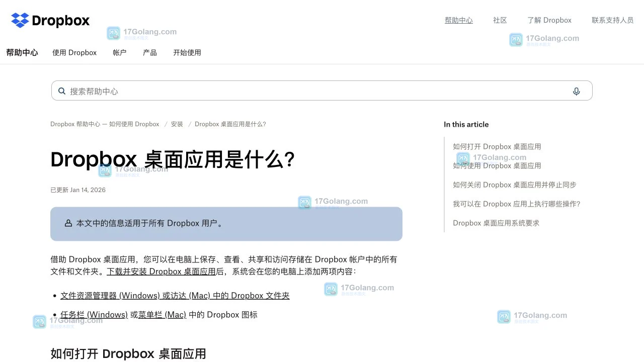Viewport: 644px width, 362px height.
Task: Open the 任务栏 (Windows) link
Action: (94, 315)
